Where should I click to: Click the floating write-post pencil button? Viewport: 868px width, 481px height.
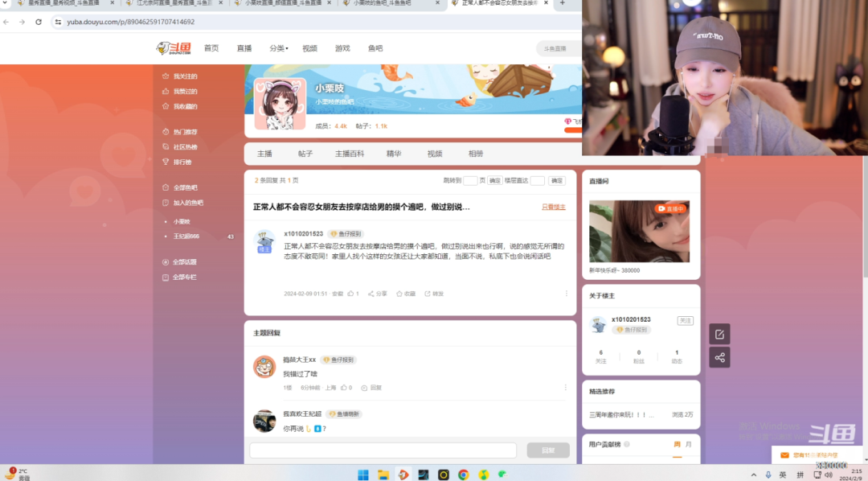(719, 334)
